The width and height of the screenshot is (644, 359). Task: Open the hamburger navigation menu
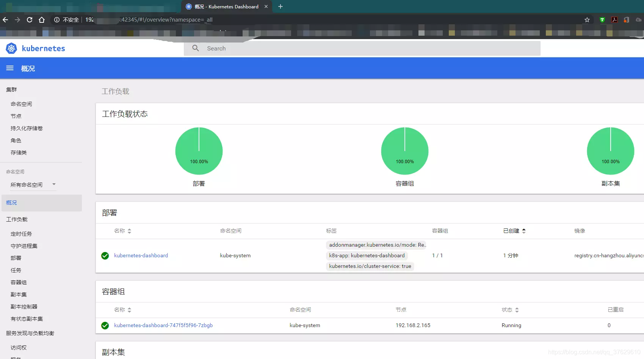pyautogui.click(x=10, y=68)
